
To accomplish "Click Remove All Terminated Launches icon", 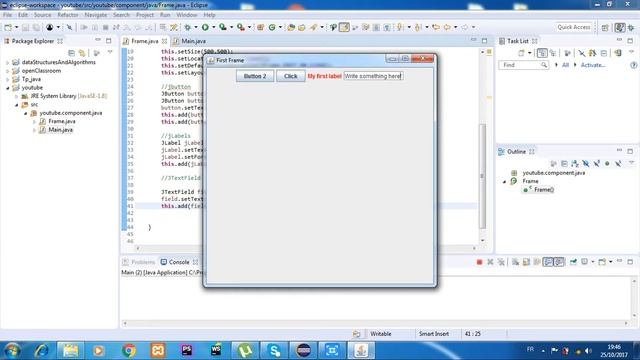I will point(501,262).
